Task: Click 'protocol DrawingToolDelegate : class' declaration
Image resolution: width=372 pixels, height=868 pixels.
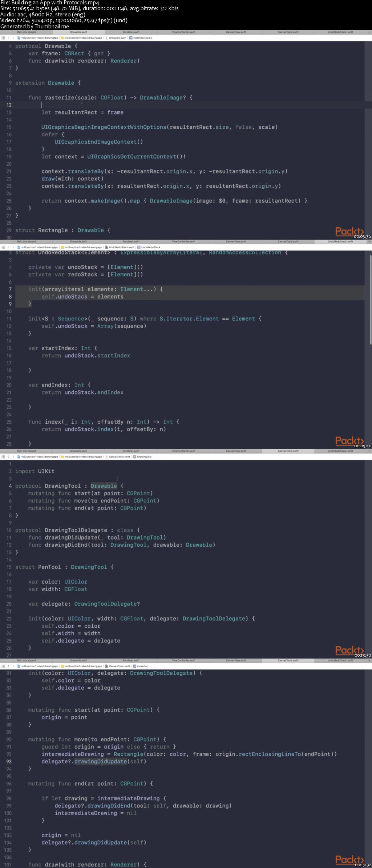Action: click(77, 530)
